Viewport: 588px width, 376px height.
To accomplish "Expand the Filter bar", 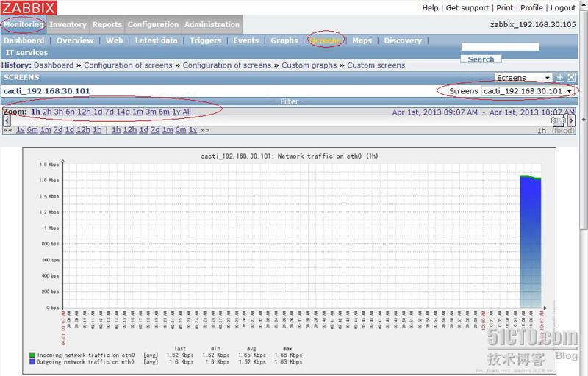I will [x=289, y=101].
